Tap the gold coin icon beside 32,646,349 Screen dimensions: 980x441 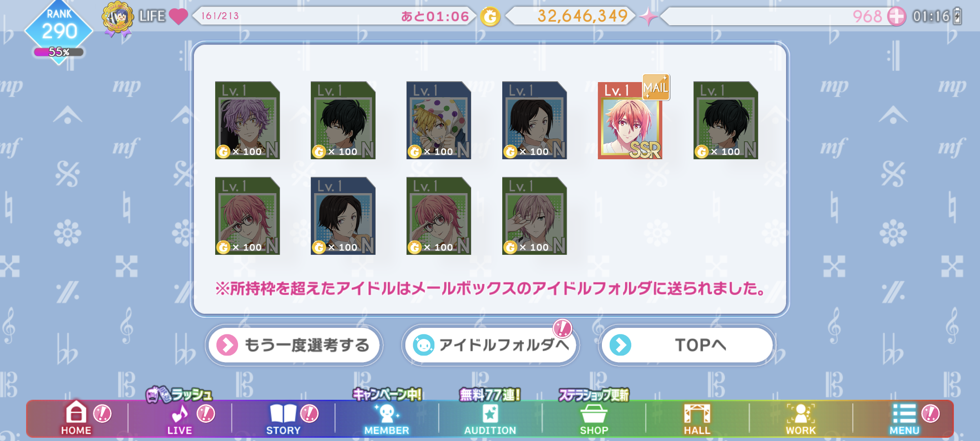click(x=490, y=17)
